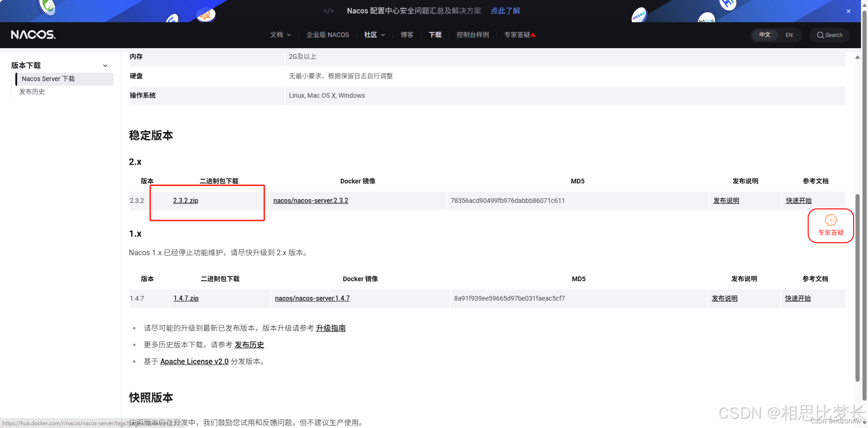868x428 pixels.
Task: Click the banner code icon
Action: coord(329,11)
